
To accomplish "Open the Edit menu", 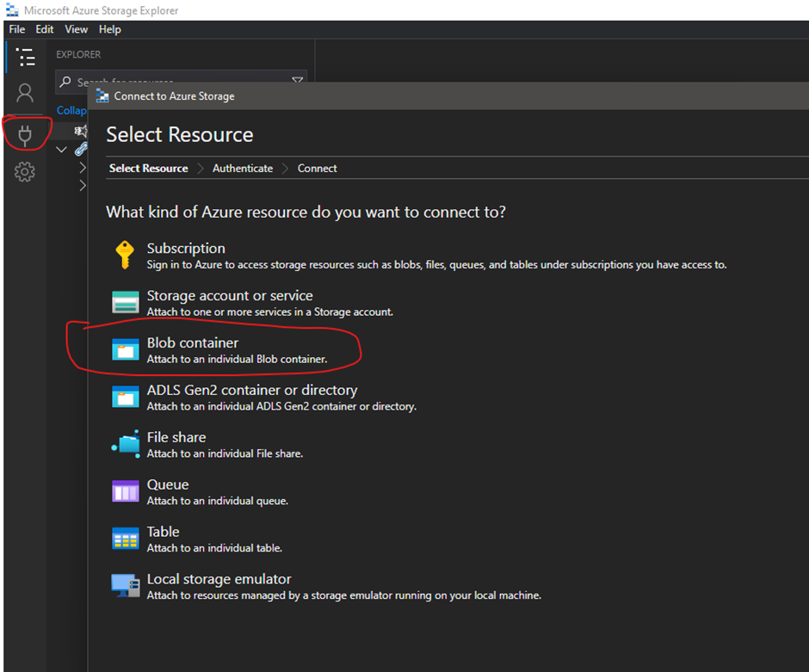I will [x=45, y=29].
